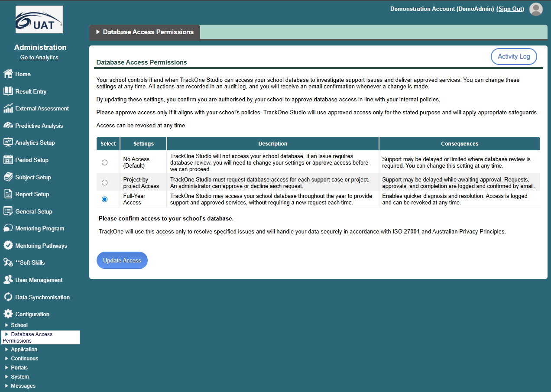Click the 'Project-by-project Access' settings cell
Image resolution: width=551 pixels, height=392 pixels.
(x=143, y=183)
